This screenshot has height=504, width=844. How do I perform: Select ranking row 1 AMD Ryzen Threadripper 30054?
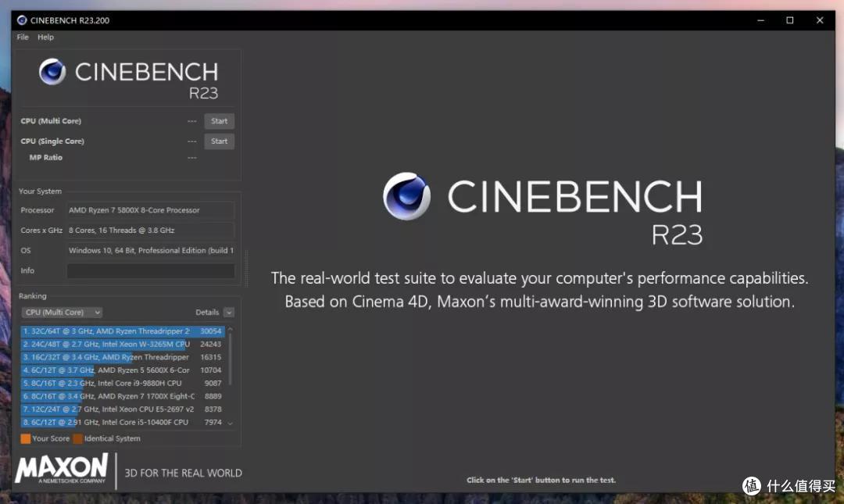[123, 331]
